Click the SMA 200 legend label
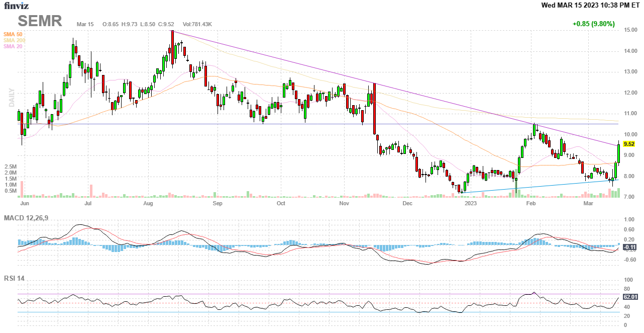The height and width of the screenshot is (333, 644). point(14,40)
